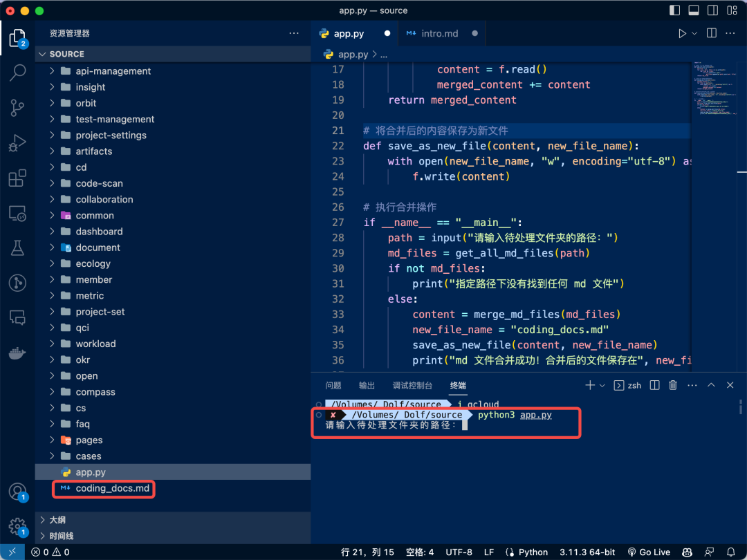Open the Explorer view in activity bar
Image resolution: width=747 pixels, height=560 pixels.
pos(17,37)
